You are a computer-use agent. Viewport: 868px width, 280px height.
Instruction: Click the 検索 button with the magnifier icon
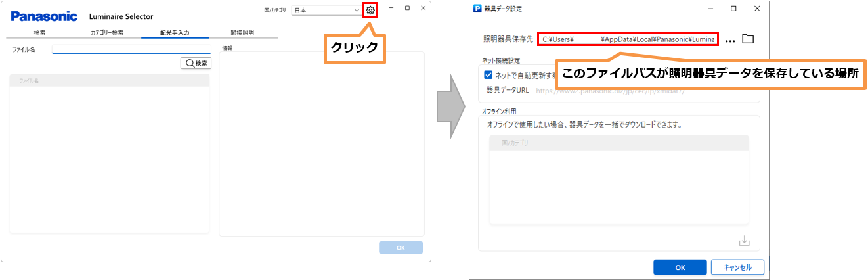(196, 63)
